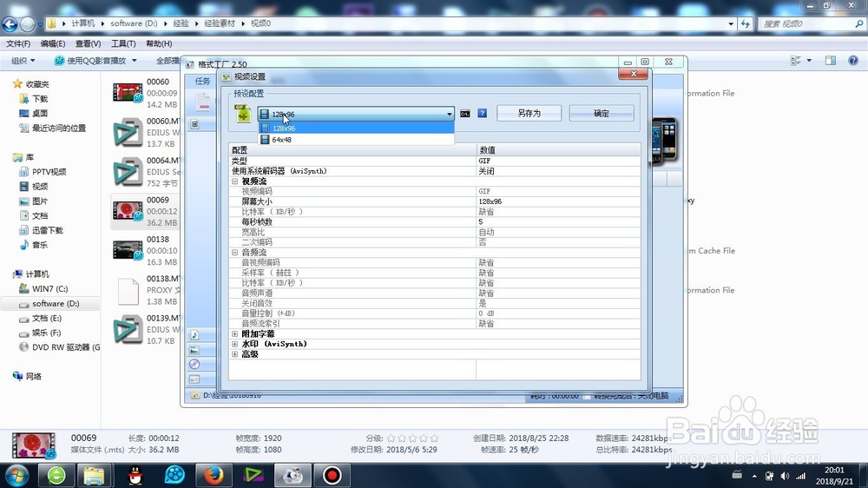Click the 任务 tab in Format Factory
The height and width of the screenshot is (488, 868).
click(202, 82)
